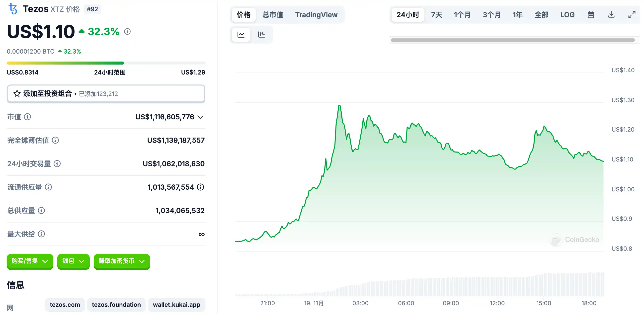Click the download chart data icon
644x314 pixels.
coord(611,15)
